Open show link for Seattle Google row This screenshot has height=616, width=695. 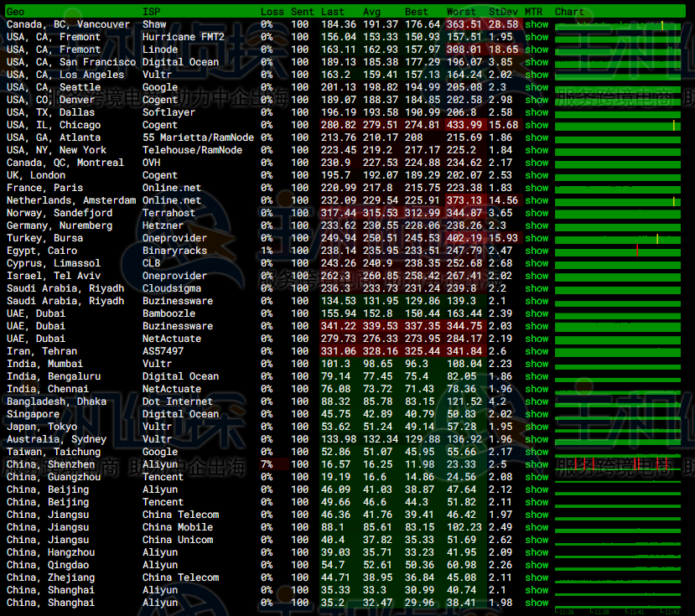[x=537, y=87]
